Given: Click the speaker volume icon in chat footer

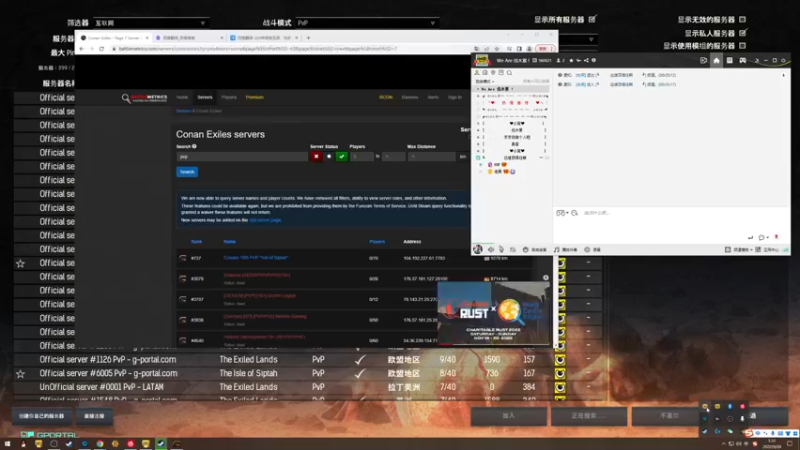Looking at the screenshot, I should pyautogui.click(x=491, y=249).
